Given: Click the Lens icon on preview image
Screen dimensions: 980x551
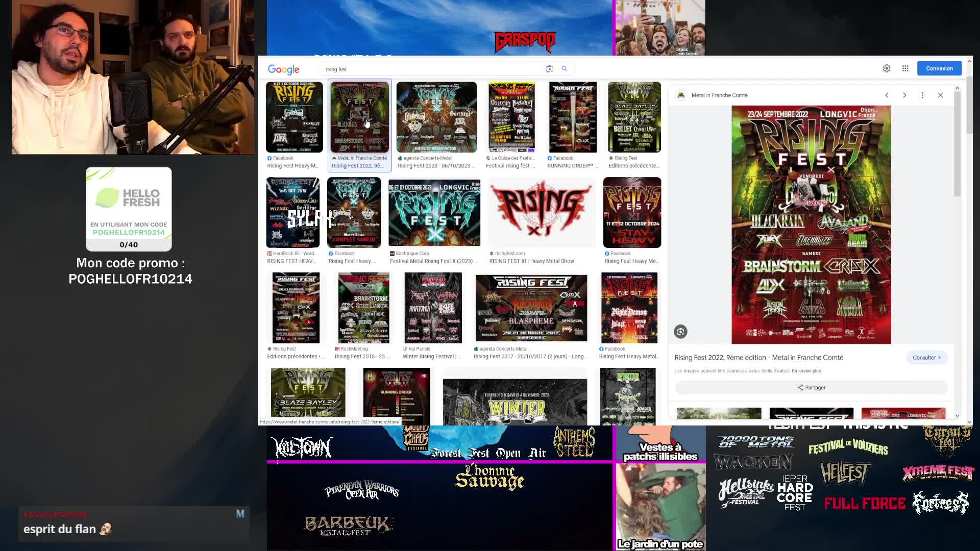Looking at the screenshot, I should 680,332.
